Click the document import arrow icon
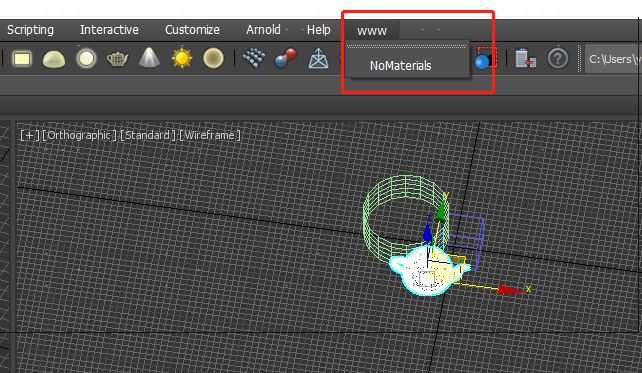The width and height of the screenshot is (642, 373). pos(526,58)
